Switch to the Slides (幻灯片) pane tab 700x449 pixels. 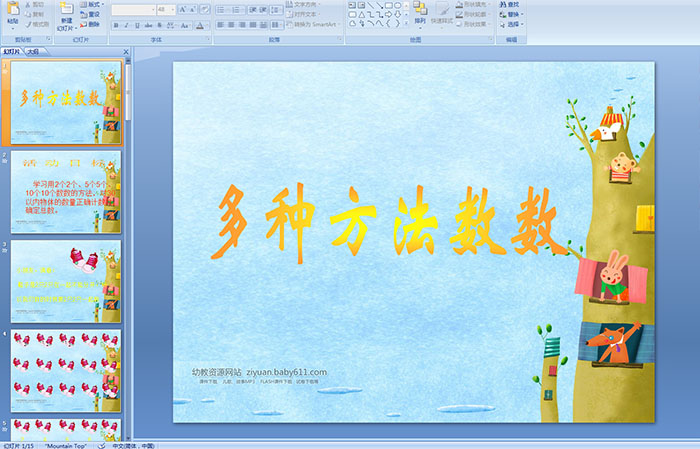[x=12, y=52]
